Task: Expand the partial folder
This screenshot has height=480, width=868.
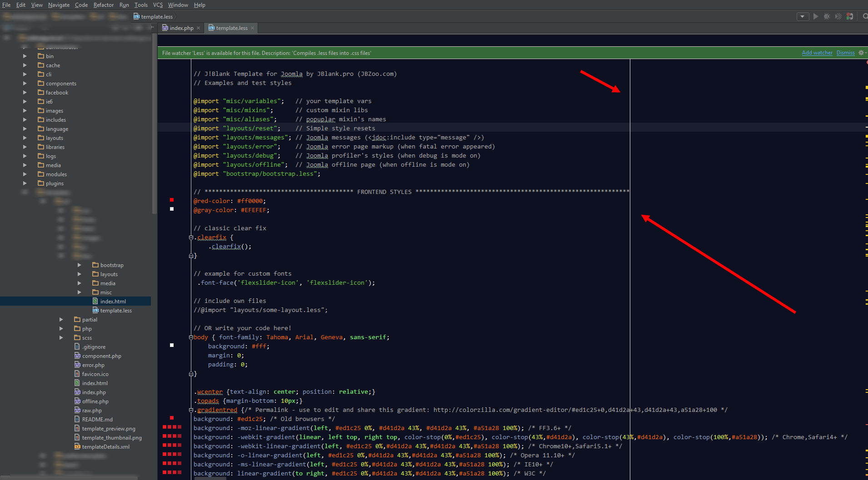Action: pos(61,320)
